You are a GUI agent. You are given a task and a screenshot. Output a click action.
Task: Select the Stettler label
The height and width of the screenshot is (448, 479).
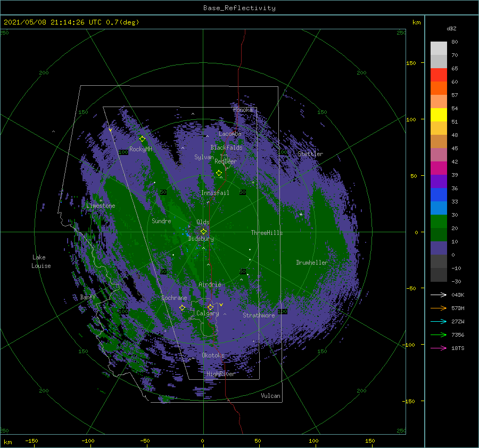310,154
